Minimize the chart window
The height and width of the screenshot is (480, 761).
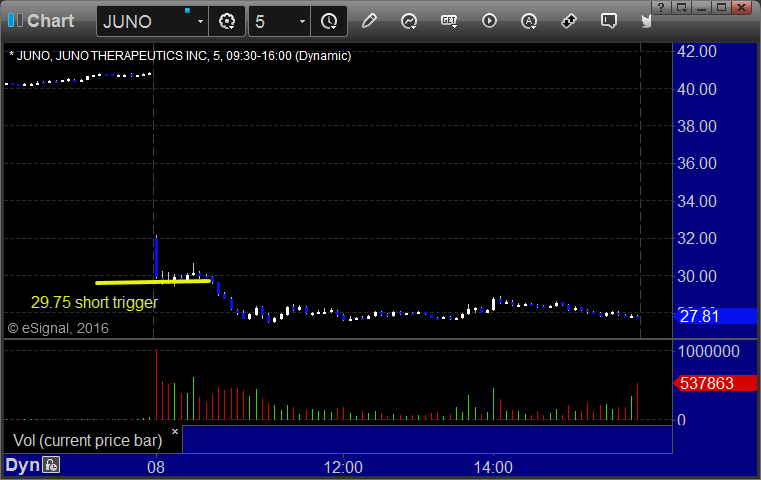(x=701, y=7)
